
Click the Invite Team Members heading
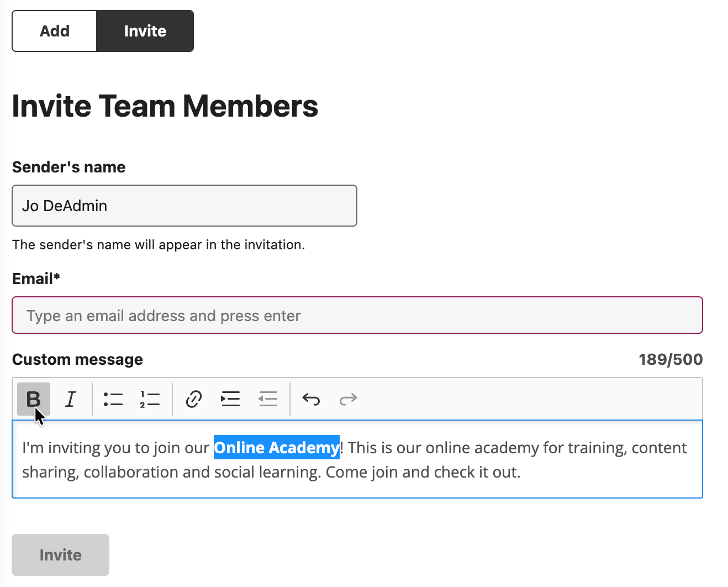[165, 106]
